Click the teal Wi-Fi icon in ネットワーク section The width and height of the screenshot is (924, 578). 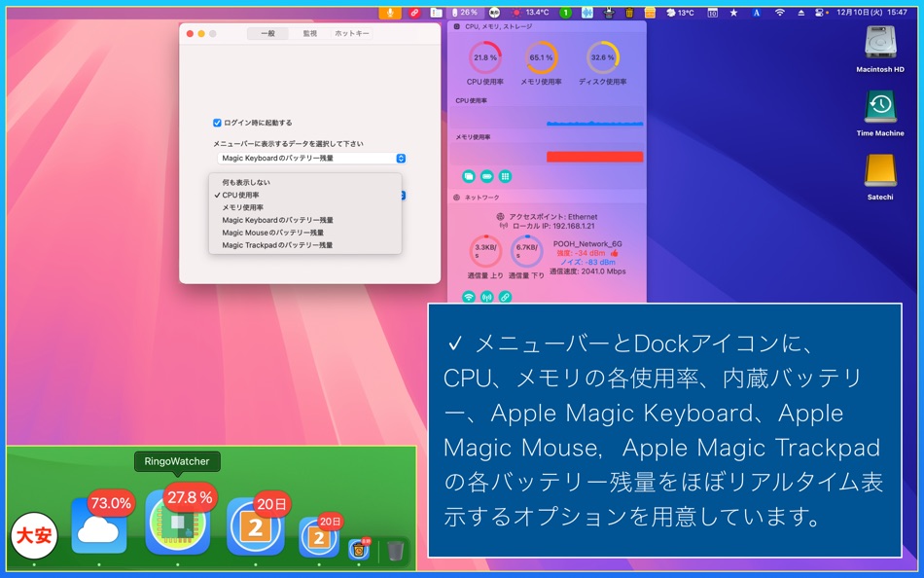pos(469,297)
